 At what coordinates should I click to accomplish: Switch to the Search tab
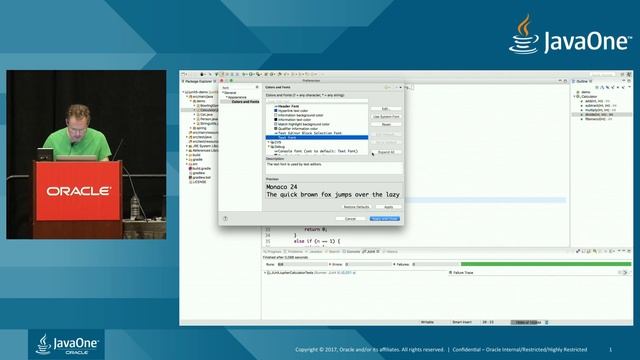(x=333, y=252)
